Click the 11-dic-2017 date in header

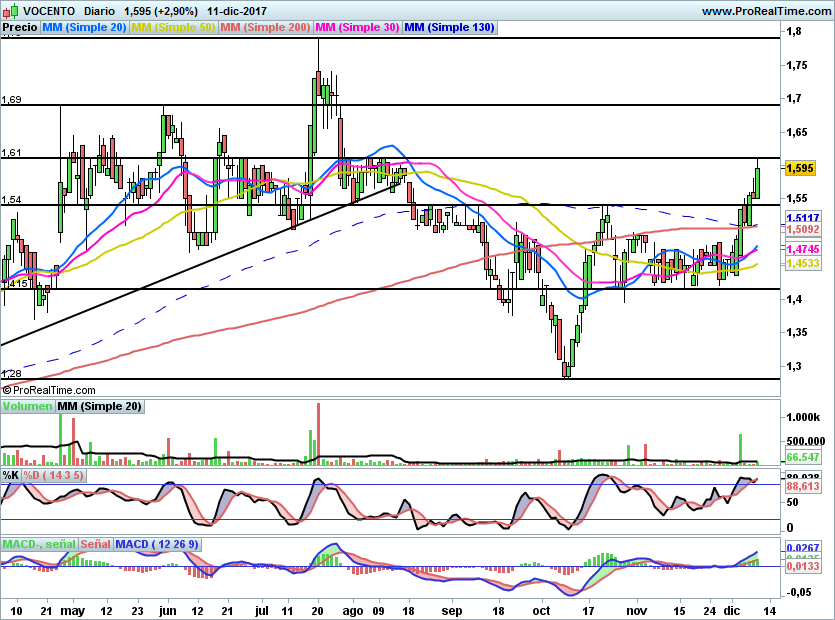coord(237,11)
